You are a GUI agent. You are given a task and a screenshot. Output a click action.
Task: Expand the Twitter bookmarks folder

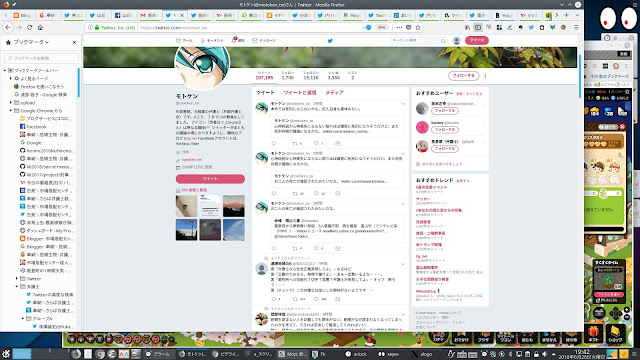[17, 278]
